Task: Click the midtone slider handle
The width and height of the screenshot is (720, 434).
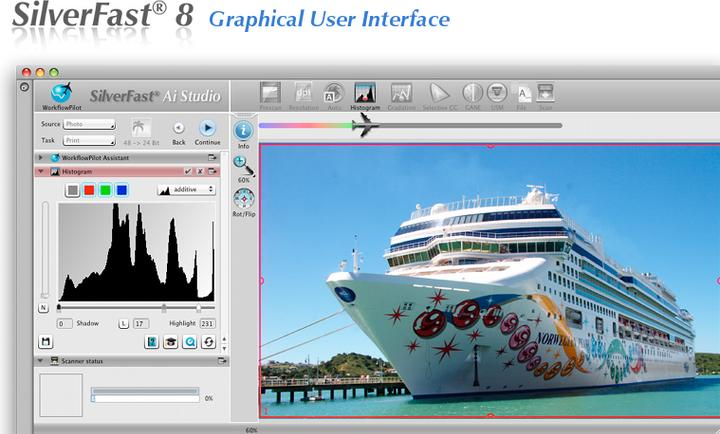Action: point(164,308)
